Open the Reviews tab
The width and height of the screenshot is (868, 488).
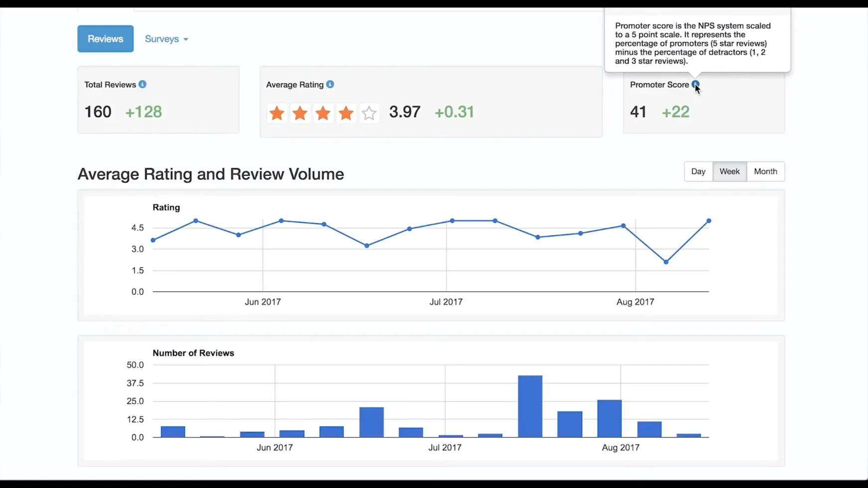click(x=105, y=39)
